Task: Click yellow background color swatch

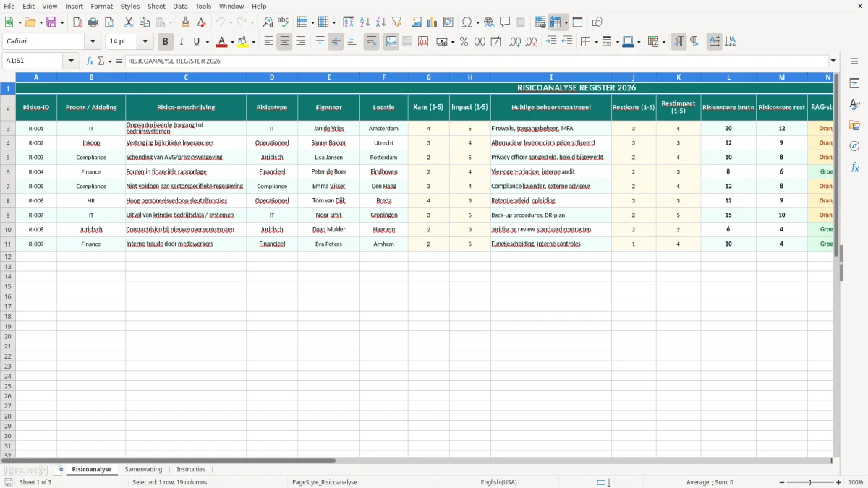Action: 243,42
